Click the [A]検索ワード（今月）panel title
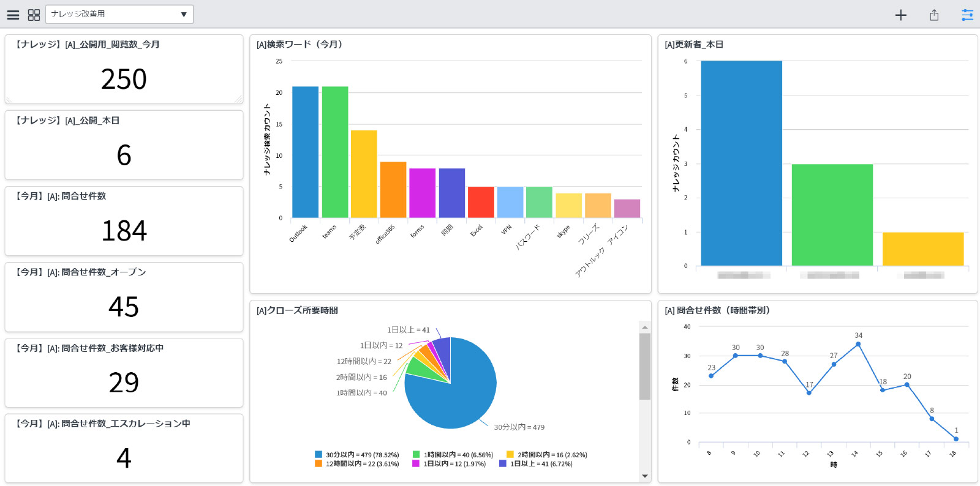980x486 pixels. point(300,45)
